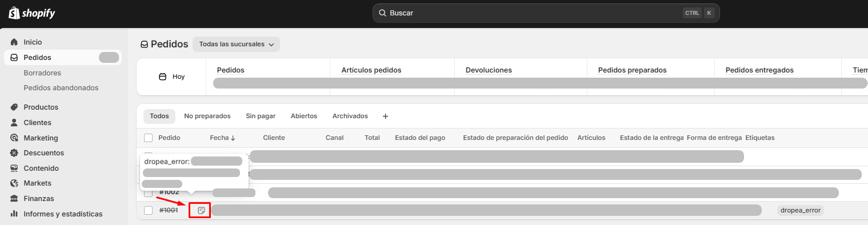Click the Shopify logo
Image resolution: width=868 pixels, height=225 pixels.
click(32, 13)
